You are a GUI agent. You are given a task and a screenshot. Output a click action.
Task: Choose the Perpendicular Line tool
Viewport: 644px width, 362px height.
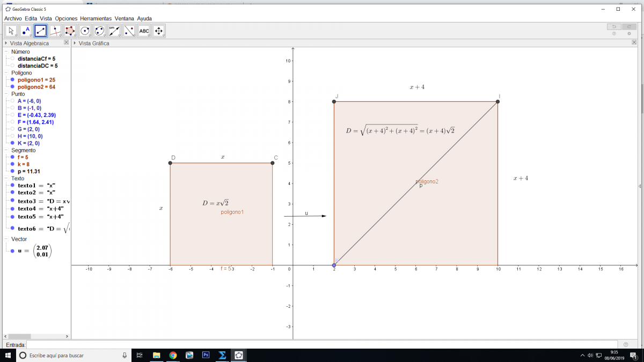point(55,31)
